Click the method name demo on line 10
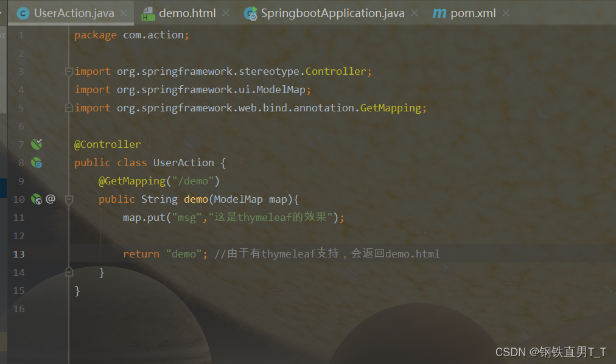Screen dimensions: 616x364 point(195,200)
